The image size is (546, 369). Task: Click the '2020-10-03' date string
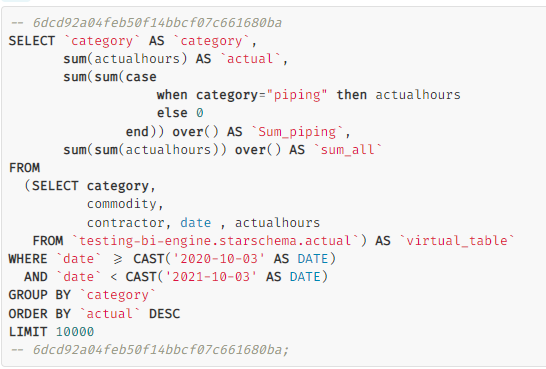(219, 259)
